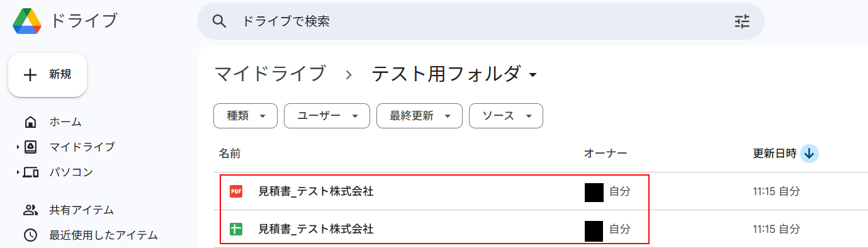The height and width of the screenshot is (248, 868).
Task: Sort by the 名前 column header
Action: (230, 153)
